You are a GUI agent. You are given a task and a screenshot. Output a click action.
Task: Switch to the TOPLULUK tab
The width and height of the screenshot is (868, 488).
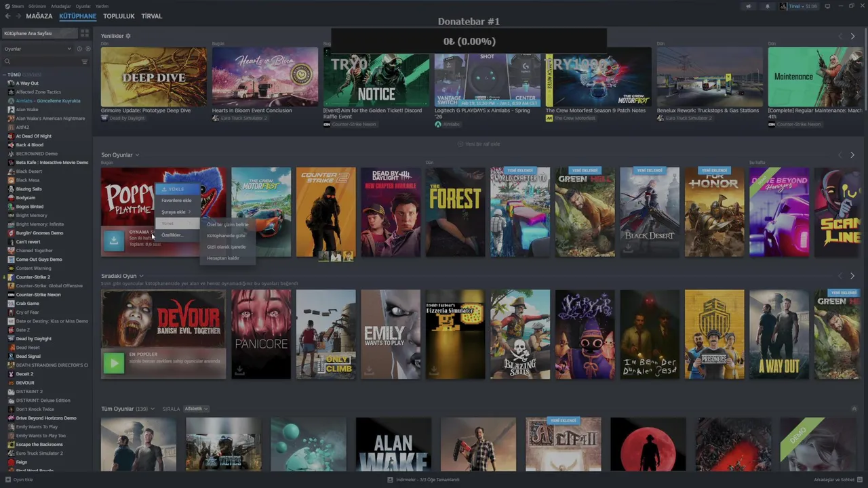tap(119, 16)
